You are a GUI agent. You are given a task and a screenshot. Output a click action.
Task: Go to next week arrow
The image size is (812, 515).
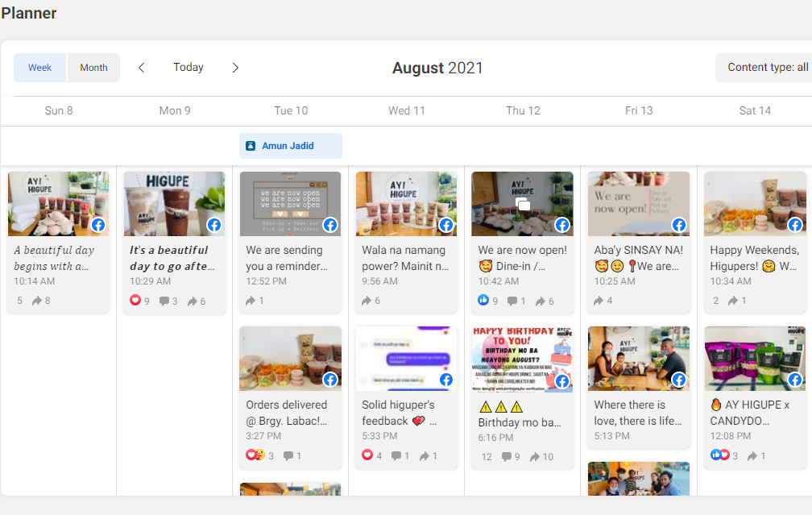click(235, 68)
